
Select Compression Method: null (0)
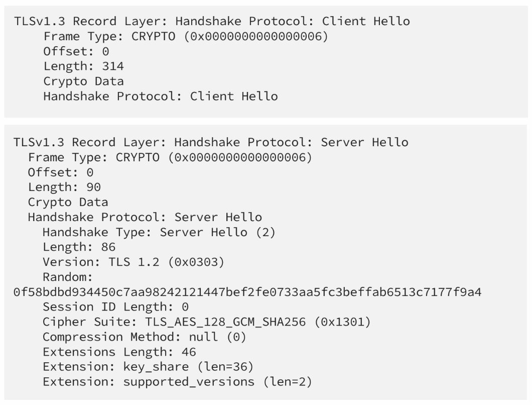pyautogui.click(x=144, y=337)
